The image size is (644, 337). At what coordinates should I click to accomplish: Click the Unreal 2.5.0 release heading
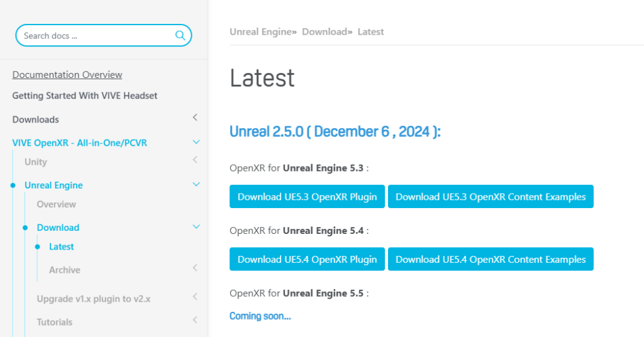pyautogui.click(x=335, y=132)
